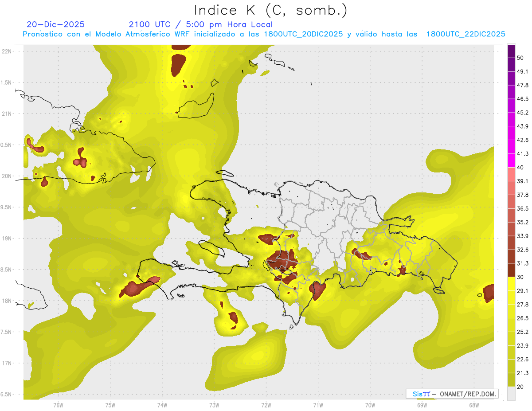Viewport: 532px width, 411px height.
Task: Select the date '20-Dic-2025'
Action: (55, 24)
